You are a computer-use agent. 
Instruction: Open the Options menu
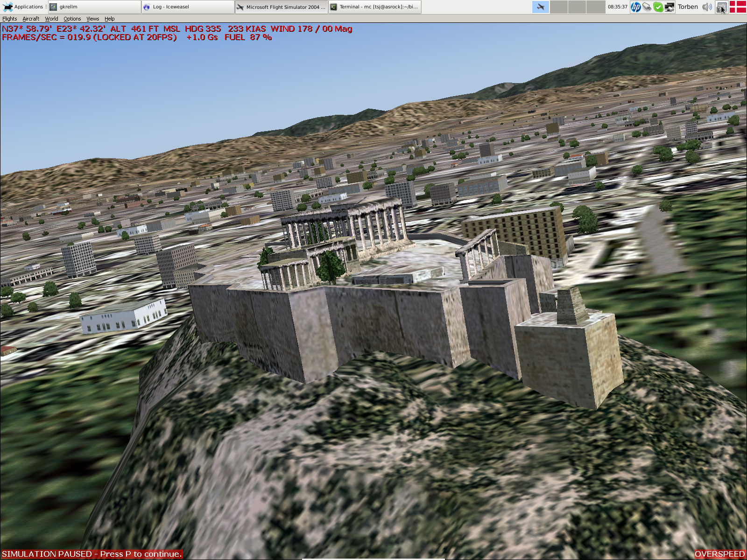(x=72, y=19)
